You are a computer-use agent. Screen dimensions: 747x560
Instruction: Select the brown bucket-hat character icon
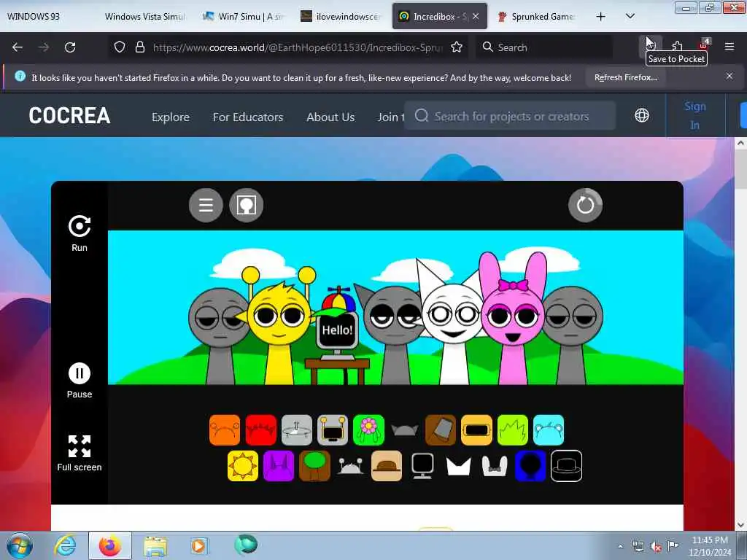point(441,430)
